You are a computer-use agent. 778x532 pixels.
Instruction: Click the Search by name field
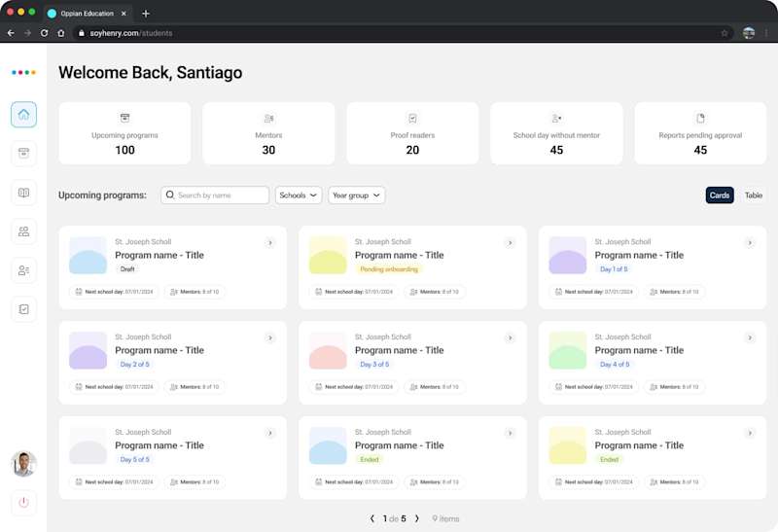[215, 195]
